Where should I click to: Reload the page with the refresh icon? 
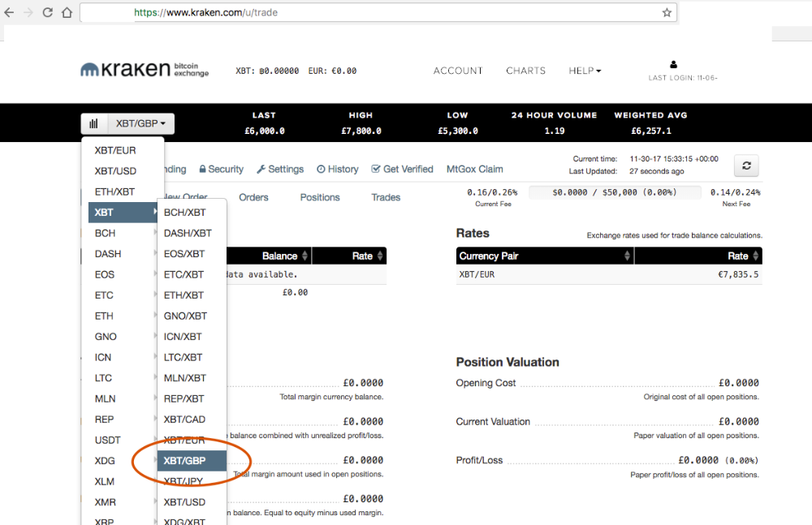[x=48, y=12]
